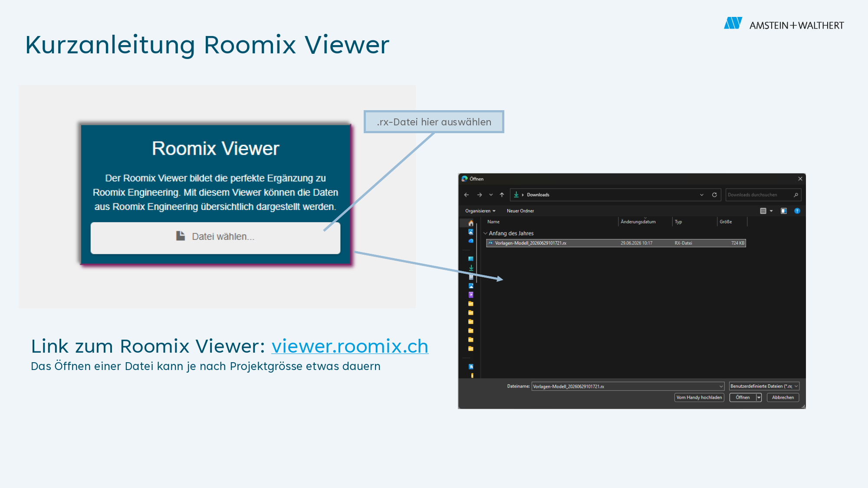Open the recent locations chevron dropdown
This screenshot has height=488, width=868.
[x=491, y=195]
